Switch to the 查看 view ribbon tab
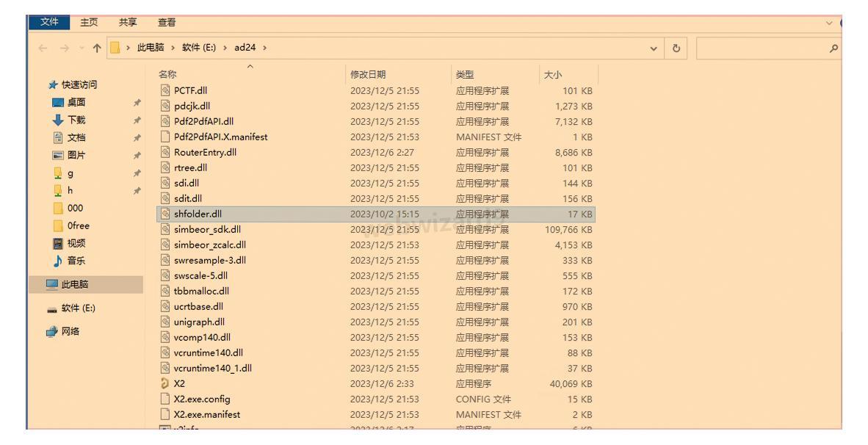 [x=167, y=23]
